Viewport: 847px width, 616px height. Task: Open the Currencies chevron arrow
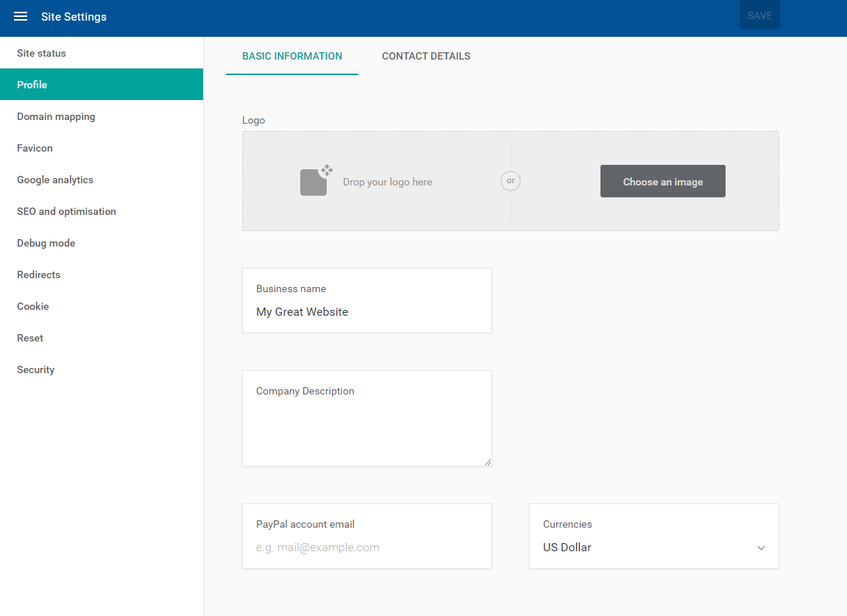pyautogui.click(x=761, y=548)
